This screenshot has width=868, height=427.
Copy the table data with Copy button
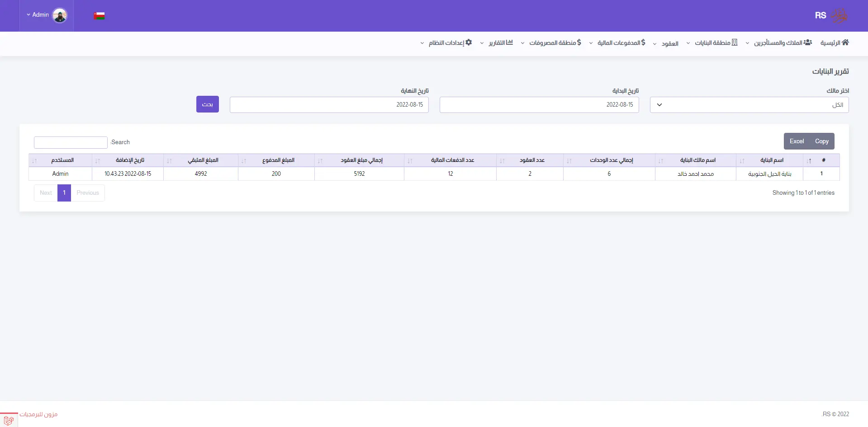coord(821,141)
